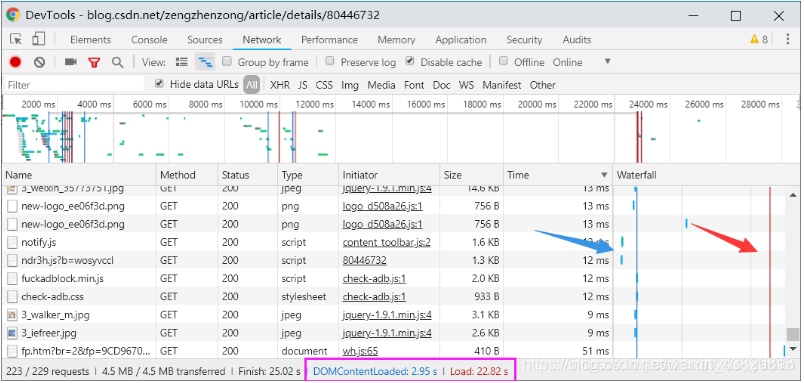Open the content_toolbar.js:2 initiator link
Viewport: 804px width, 383px height.
click(387, 242)
